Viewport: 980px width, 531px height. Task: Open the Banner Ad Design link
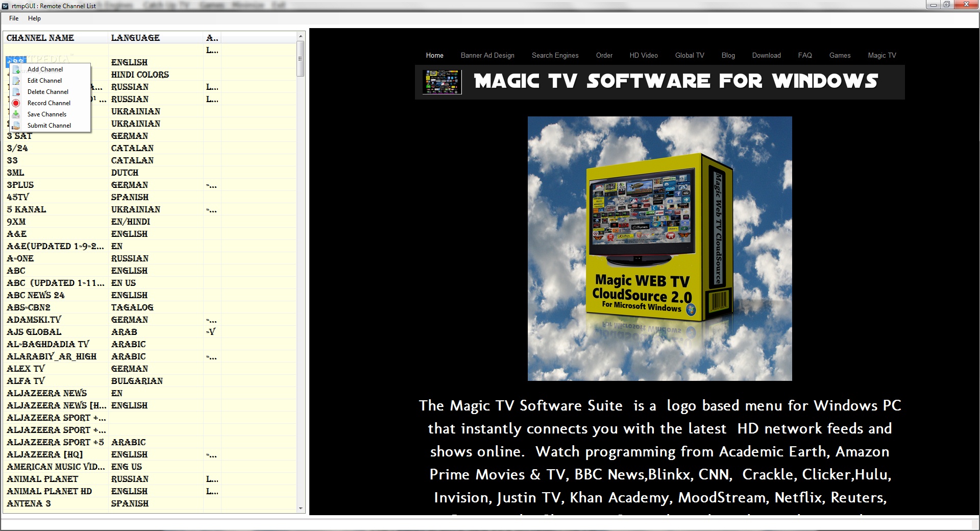[487, 55]
